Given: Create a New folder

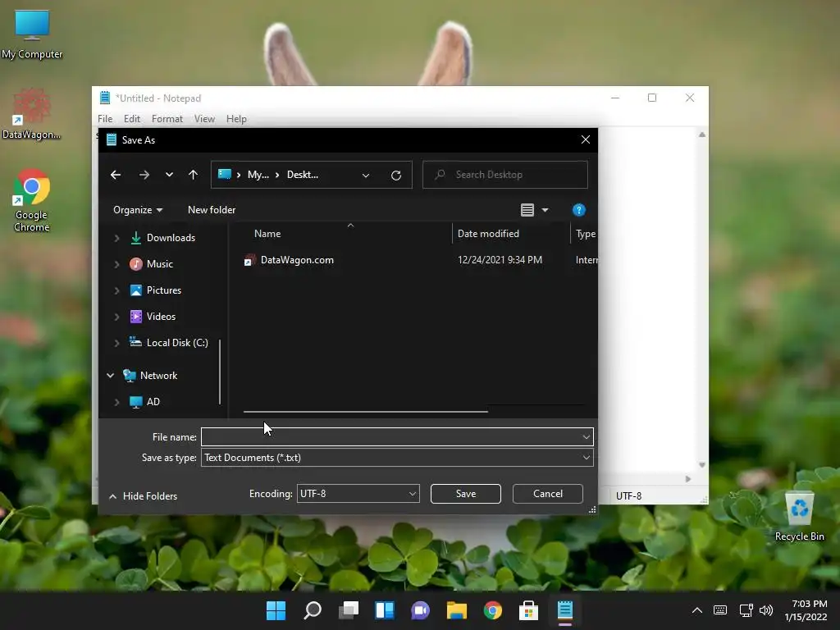Looking at the screenshot, I should coord(212,210).
